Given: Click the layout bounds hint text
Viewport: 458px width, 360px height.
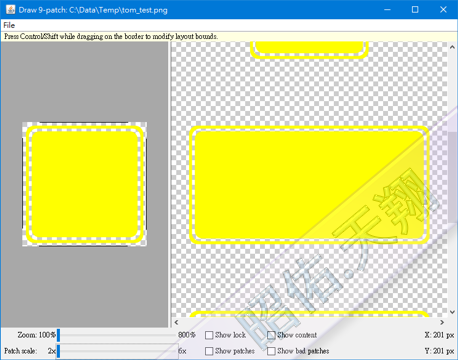Looking at the screenshot, I should pyautogui.click(x=111, y=36).
